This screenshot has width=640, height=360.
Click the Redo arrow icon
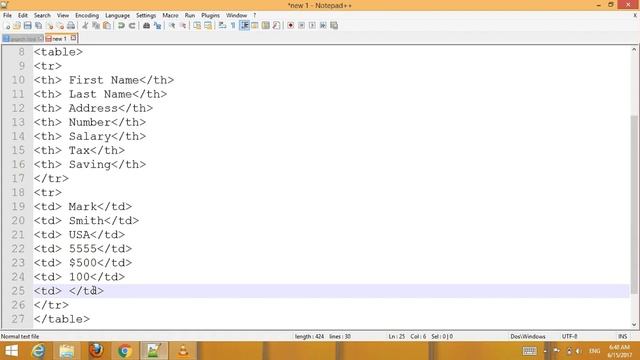tap(132, 25)
